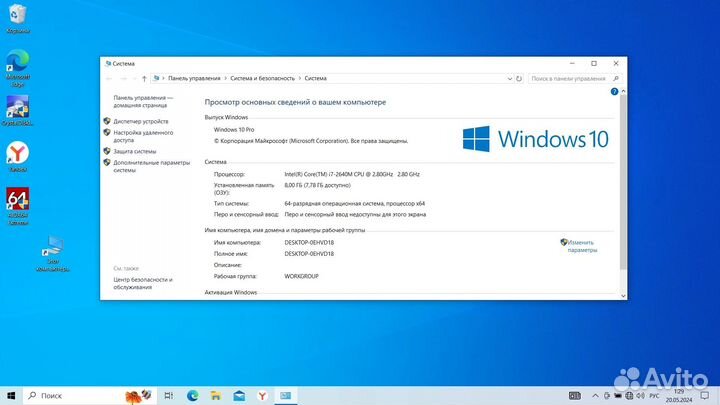Click the scrollbar down arrow
Image resolution: width=720 pixels, height=405 pixels.
click(x=623, y=296)
